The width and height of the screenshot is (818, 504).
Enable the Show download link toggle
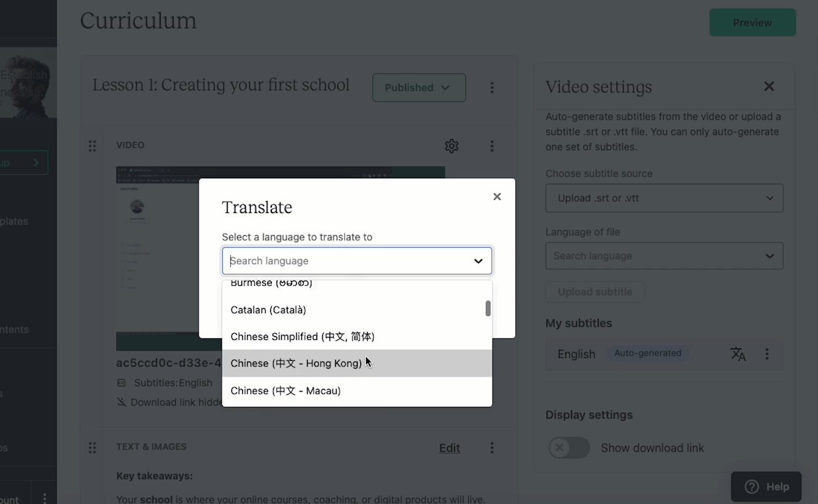pyautogui.click(x=569, y=447)
